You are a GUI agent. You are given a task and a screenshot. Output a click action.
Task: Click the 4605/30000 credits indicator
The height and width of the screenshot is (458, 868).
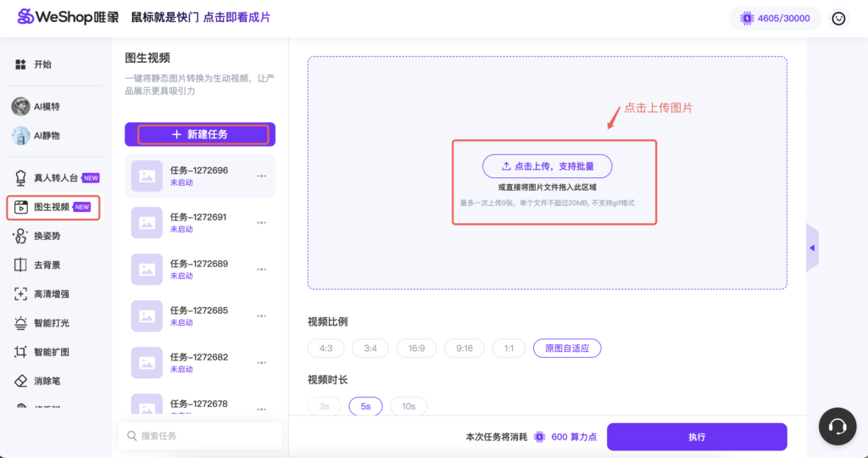[775, 18]
